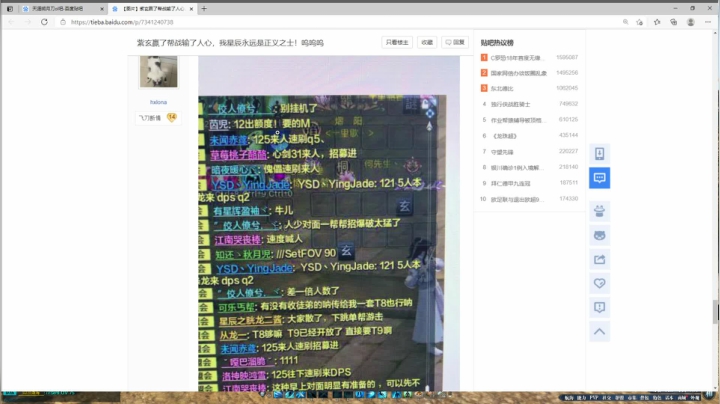The image size is (720, 404).
Task: Open hot topic ranked 1 with 1595087
Action: 518,58
